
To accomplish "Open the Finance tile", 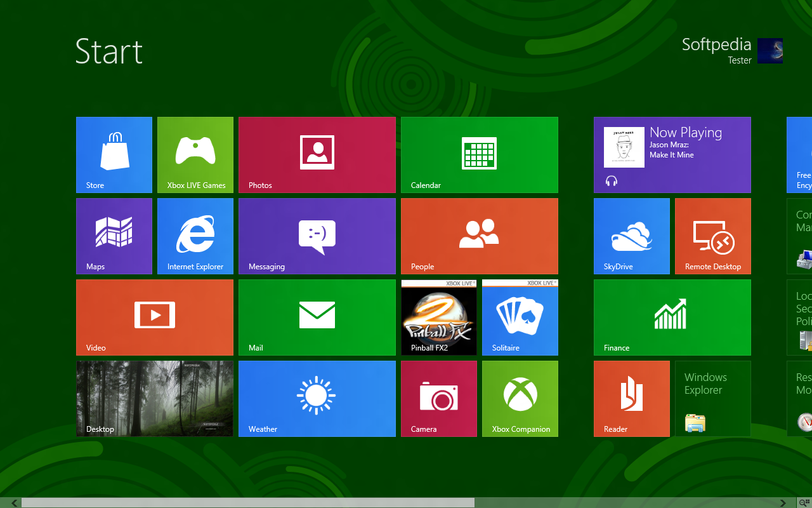I will click(672, 317).
